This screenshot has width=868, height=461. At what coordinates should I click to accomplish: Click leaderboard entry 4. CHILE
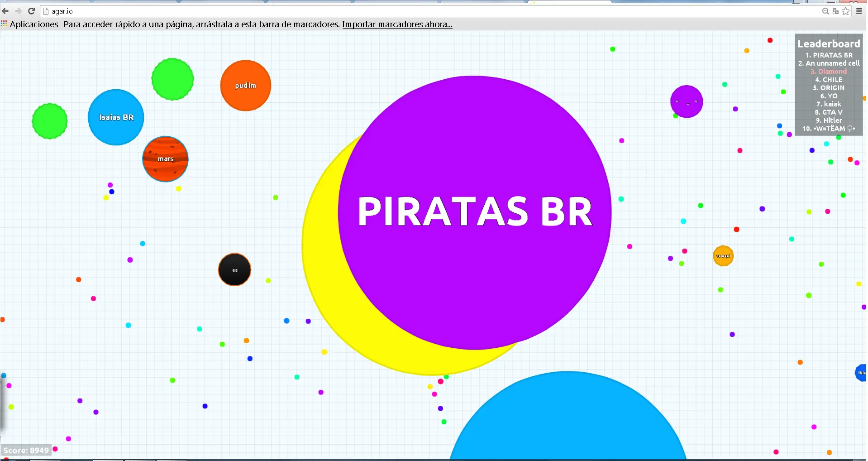829,80
